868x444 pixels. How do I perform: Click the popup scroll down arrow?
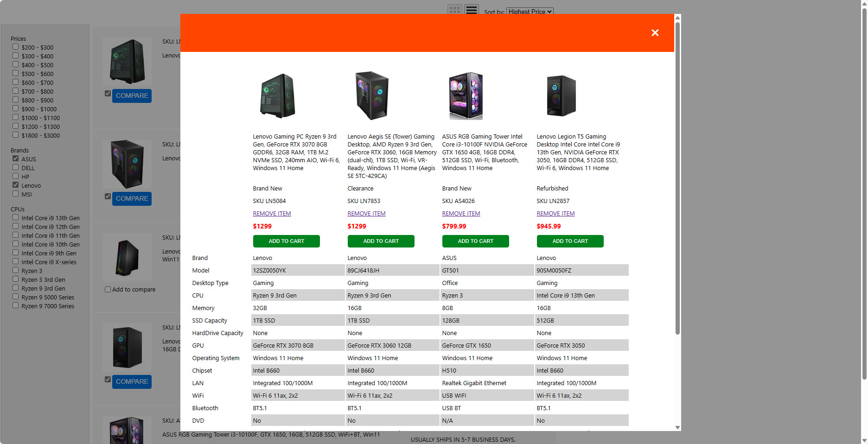pos(677,427)
